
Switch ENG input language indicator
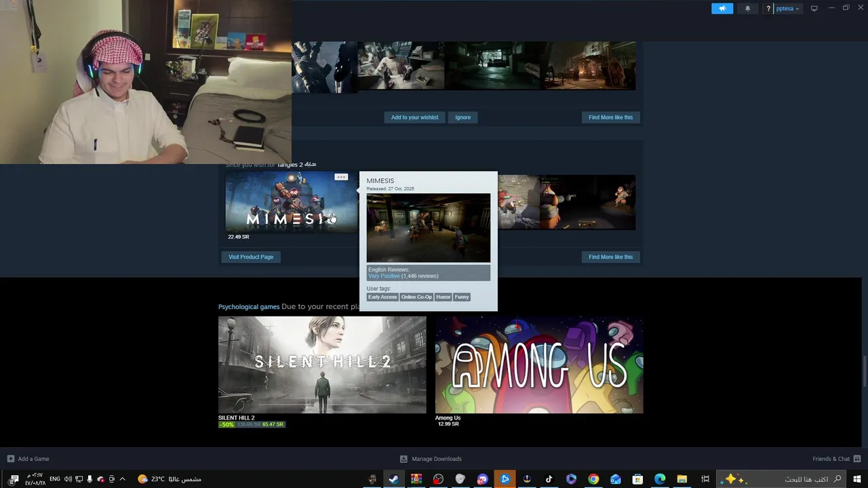point(55,479)
